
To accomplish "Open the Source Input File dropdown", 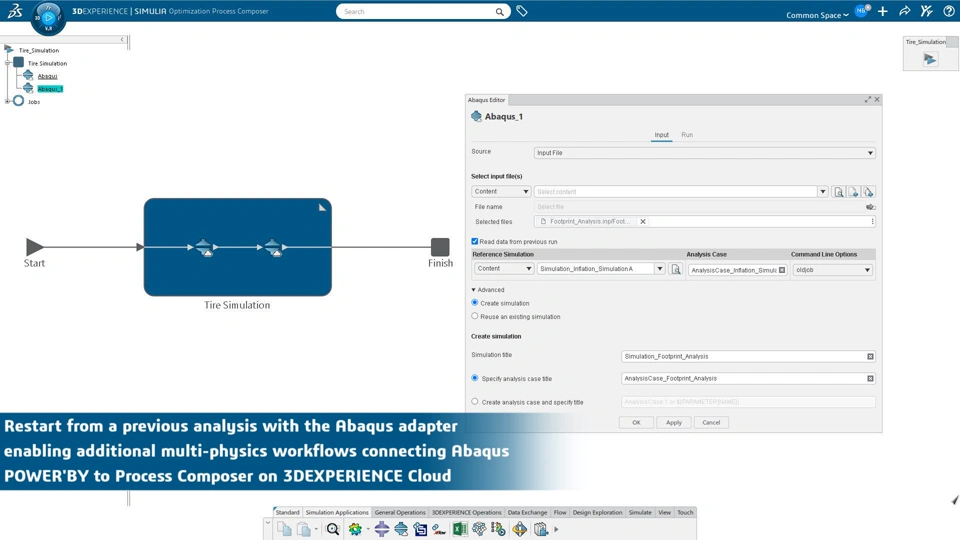I will click(704, 153).
